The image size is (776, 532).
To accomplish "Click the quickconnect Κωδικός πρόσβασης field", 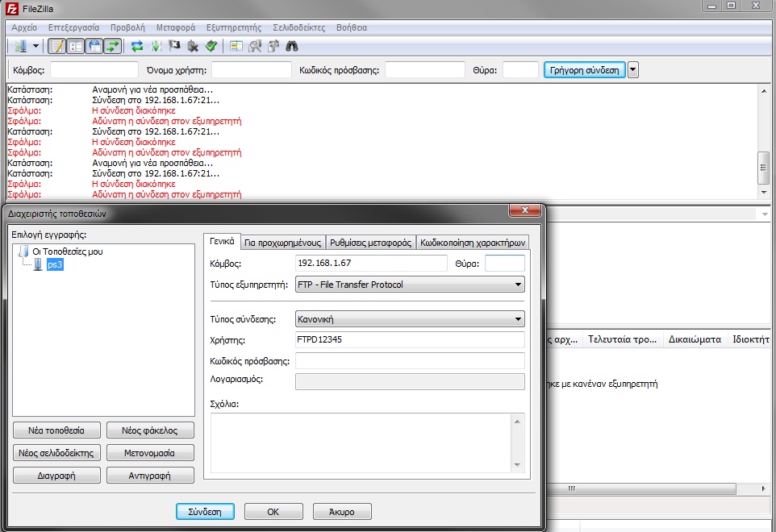I will tap(425, 69).
